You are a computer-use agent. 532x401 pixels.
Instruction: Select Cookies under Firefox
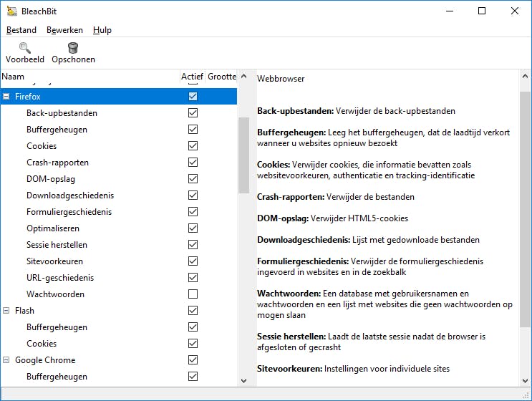[x=119, y=146]
